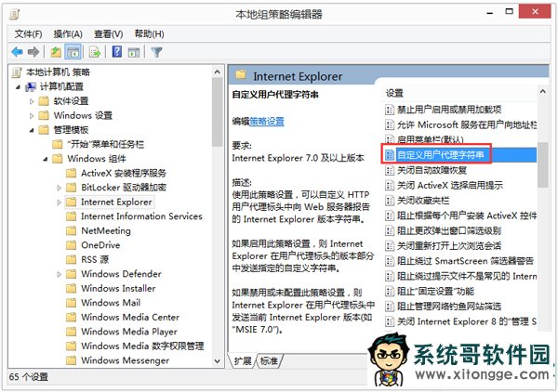Toggle the show/hide console tree icon
This screenshot has height=392, width=558.
tap(73, 52)
